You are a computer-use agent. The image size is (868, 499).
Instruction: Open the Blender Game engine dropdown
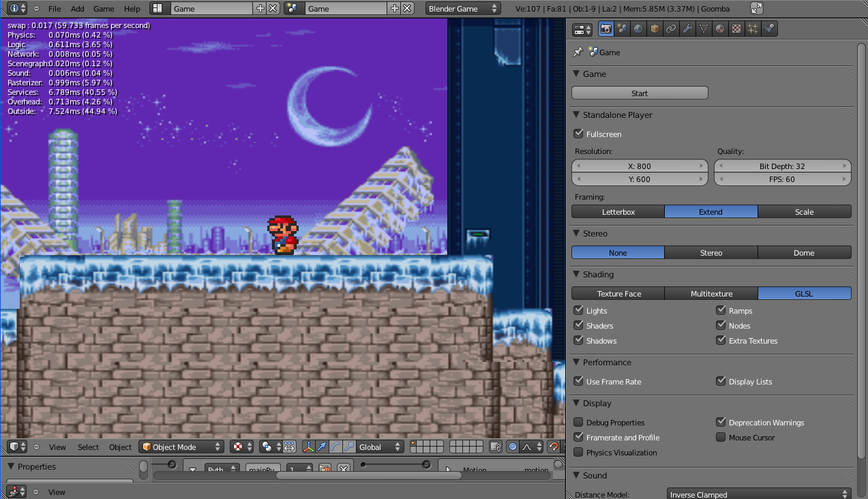[x=463, y=8]
